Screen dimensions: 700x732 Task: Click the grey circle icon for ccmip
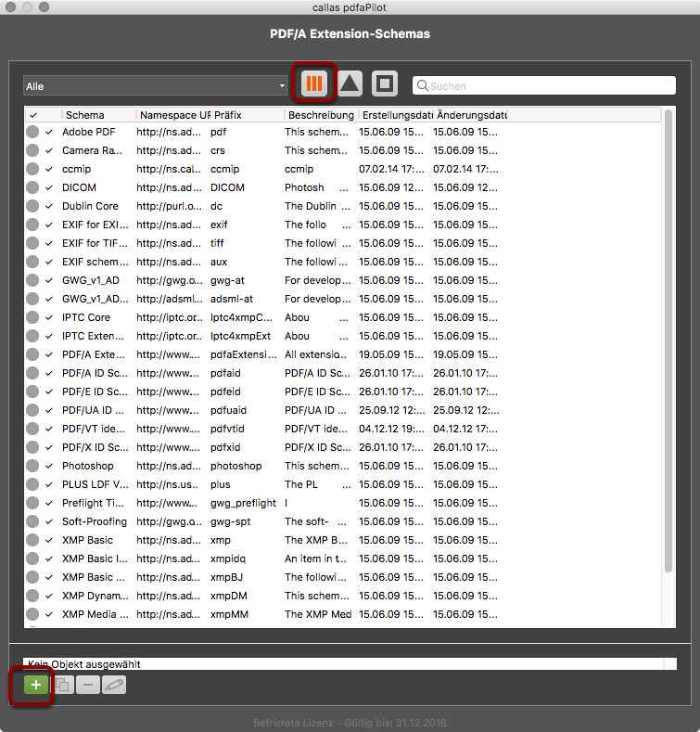pos(32,169)
